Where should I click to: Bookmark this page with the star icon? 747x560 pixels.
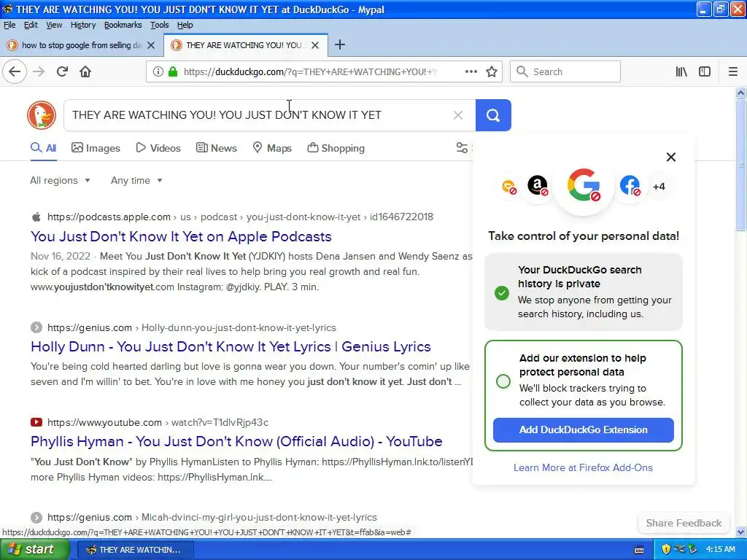492,72
